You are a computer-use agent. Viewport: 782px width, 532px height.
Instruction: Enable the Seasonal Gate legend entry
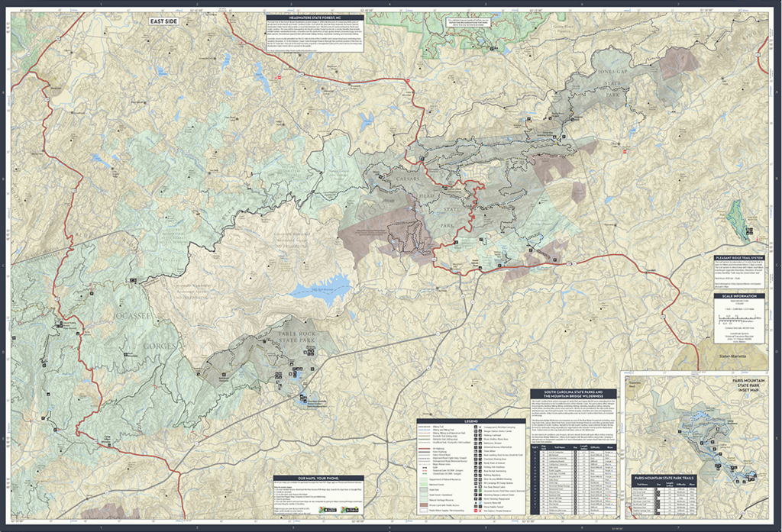(424, 471)
